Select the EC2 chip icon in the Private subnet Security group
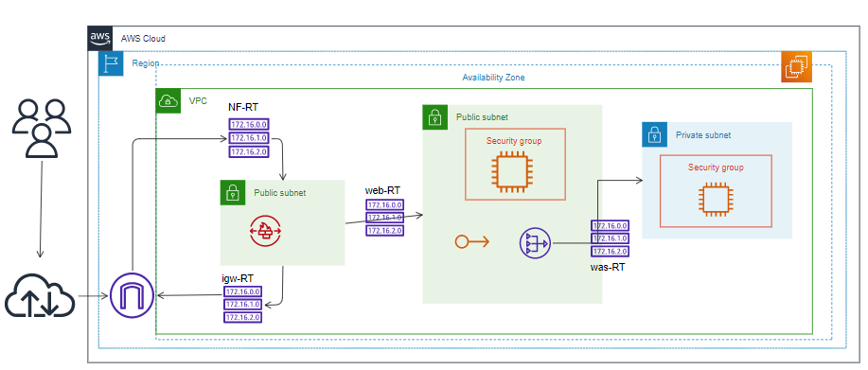868x370 pixels. 716,200
